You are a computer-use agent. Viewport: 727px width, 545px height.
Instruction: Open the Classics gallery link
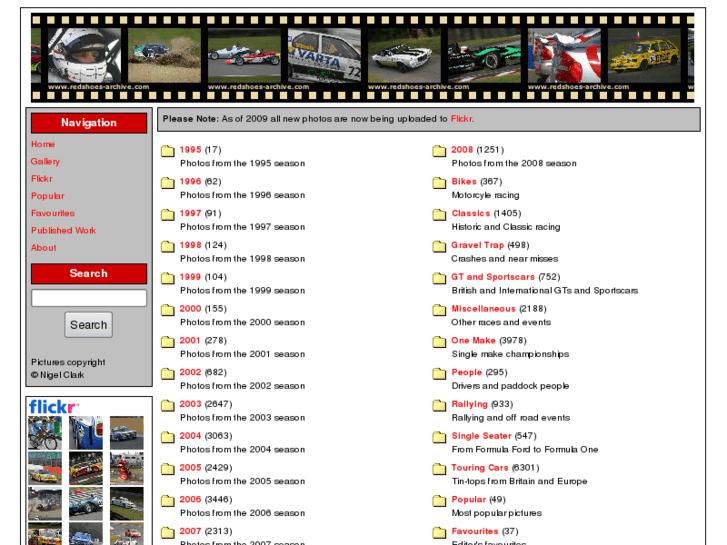(471, 213)
